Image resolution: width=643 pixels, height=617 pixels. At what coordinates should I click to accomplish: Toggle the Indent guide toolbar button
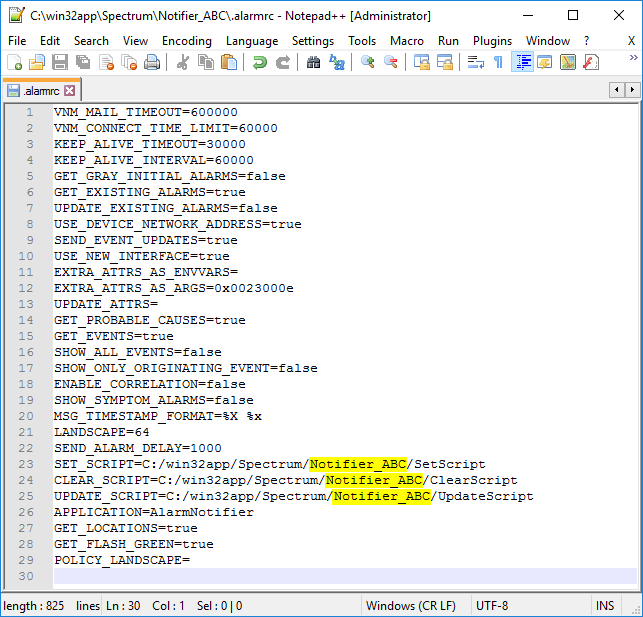click(x=522, y=62)
